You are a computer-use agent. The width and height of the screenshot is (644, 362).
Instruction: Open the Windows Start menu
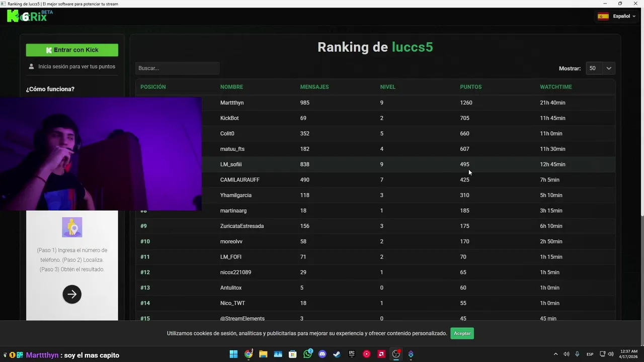pyautogui.click(x=233, y=354)
